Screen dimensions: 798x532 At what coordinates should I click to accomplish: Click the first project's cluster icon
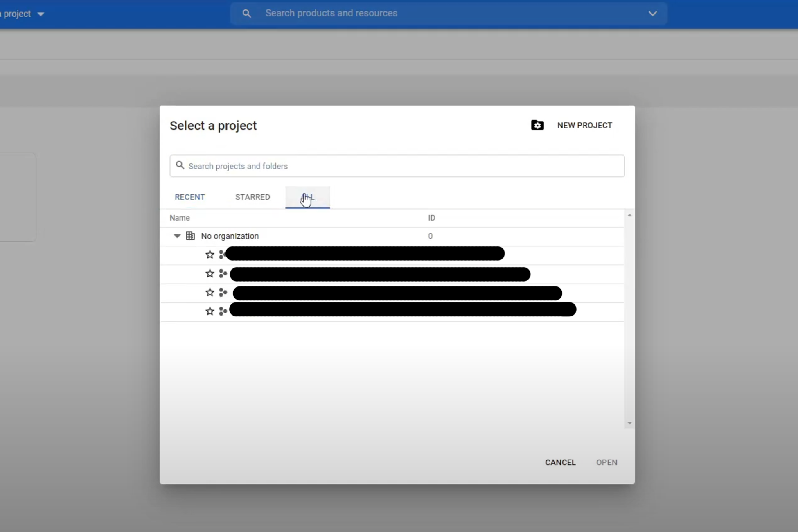pos(222,255)
